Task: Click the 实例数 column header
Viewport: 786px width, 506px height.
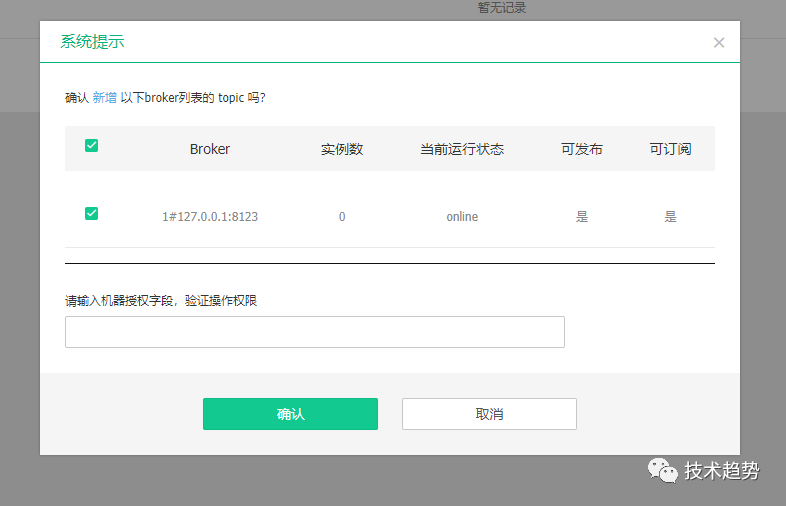Action: tap(342, 149)
